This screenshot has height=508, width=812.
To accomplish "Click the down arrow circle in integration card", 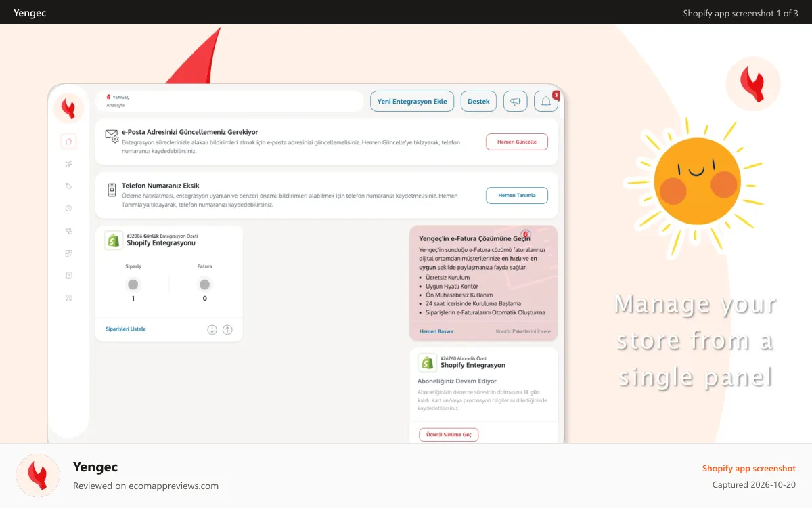I will (212, 329).
